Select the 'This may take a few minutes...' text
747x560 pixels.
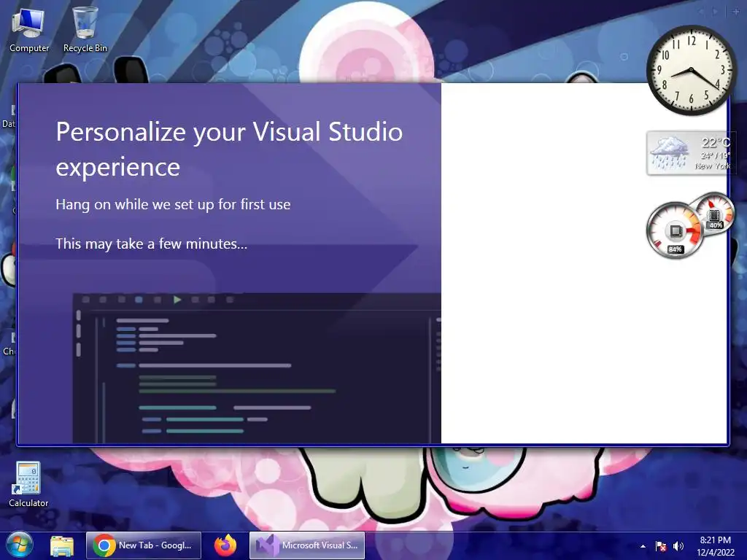tap(152, 244)
